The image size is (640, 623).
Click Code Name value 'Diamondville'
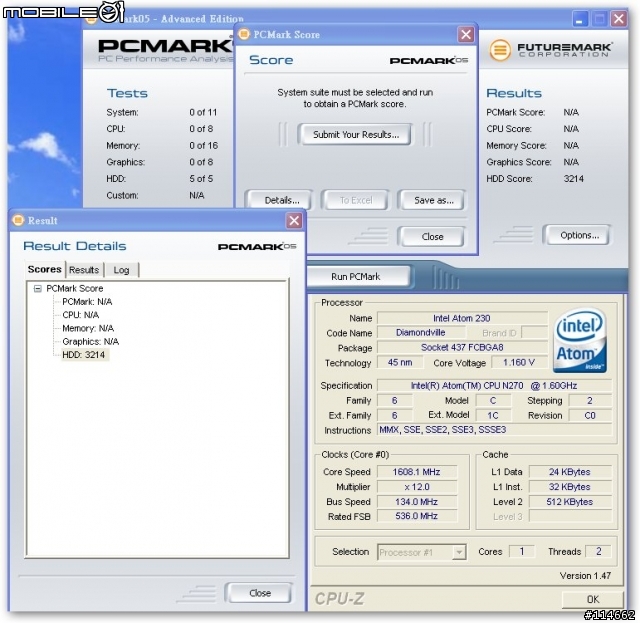[x=420, y=333]
